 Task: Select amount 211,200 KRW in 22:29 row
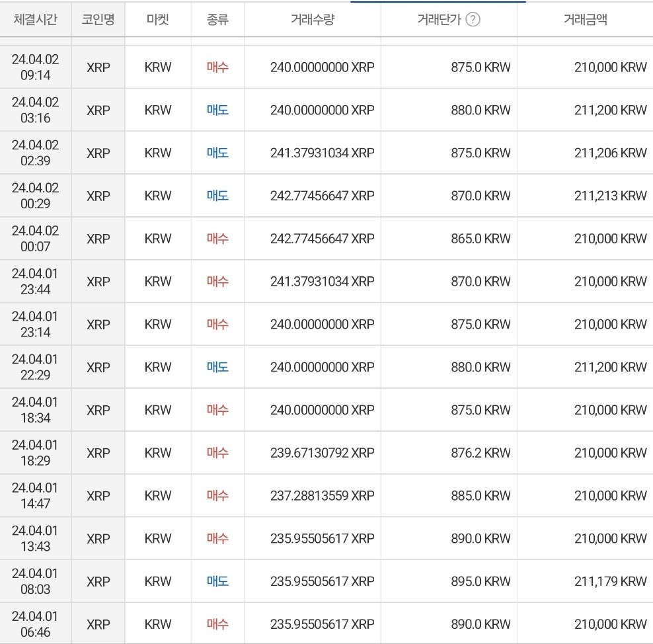pyautogui.click(x=611, y=367)
